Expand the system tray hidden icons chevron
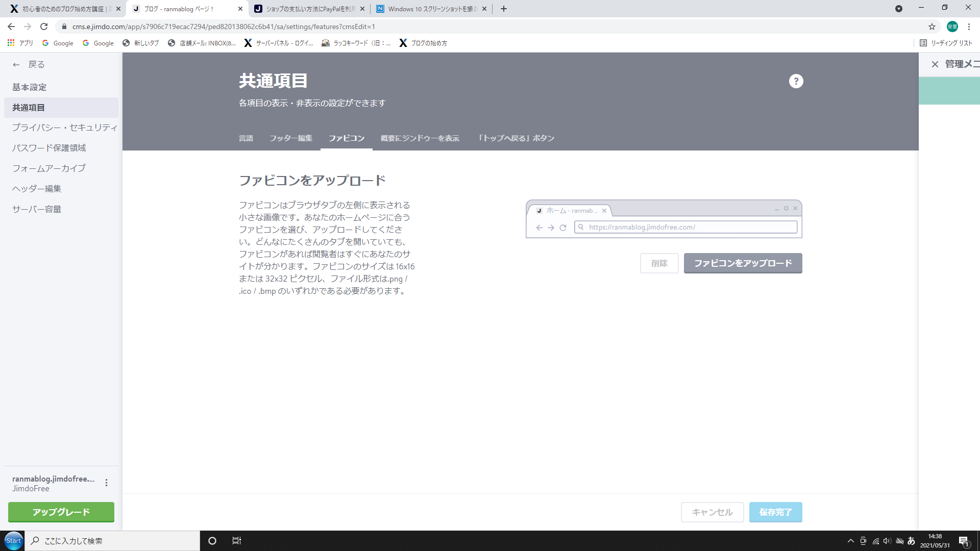This screenshot has width=980, height=551. 850,541
